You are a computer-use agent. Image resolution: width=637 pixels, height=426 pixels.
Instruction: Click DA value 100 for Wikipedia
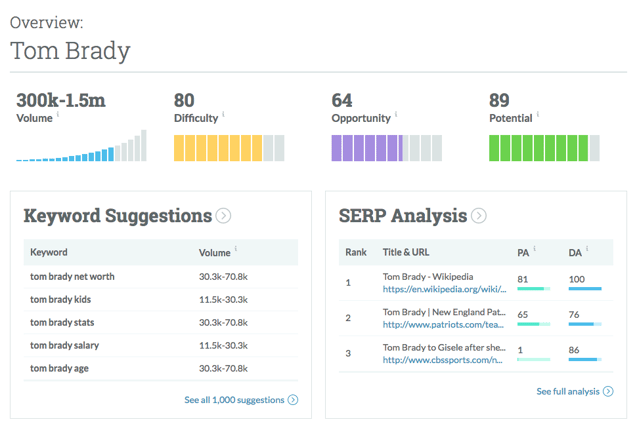point(576,279)
